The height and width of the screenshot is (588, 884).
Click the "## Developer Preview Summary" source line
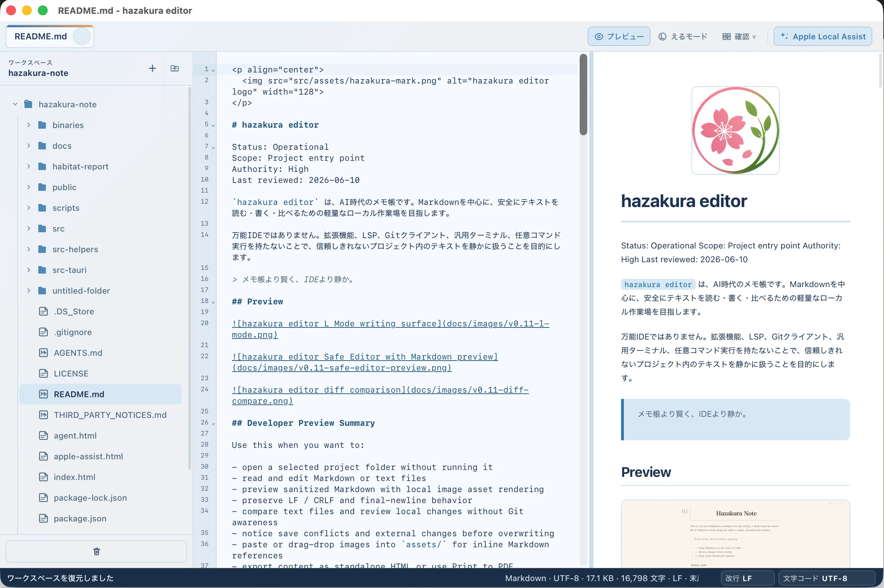click(303, 423)
